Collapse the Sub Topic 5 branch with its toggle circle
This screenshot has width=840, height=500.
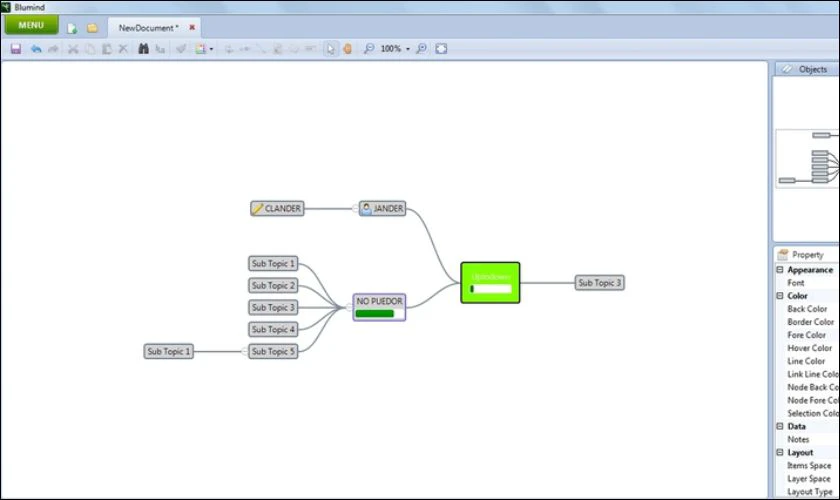coord(245,352)
